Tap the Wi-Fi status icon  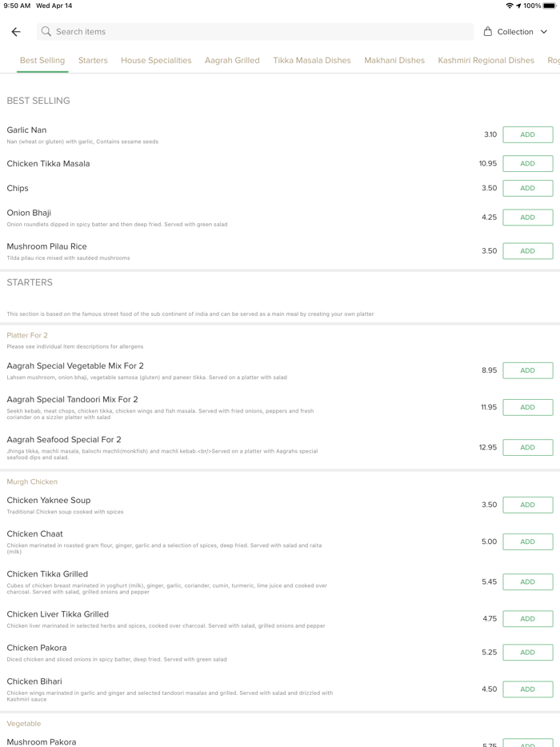pos(510,6)
